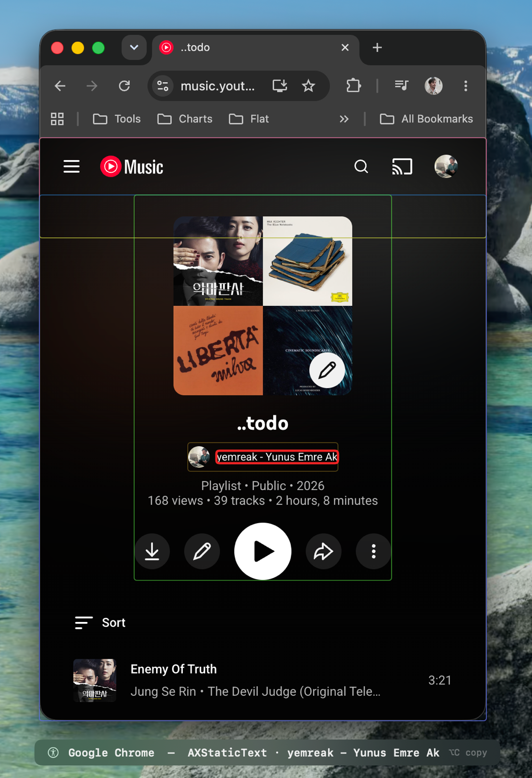Close the ..todo tab
532x778 pixels.
[345, 48]
